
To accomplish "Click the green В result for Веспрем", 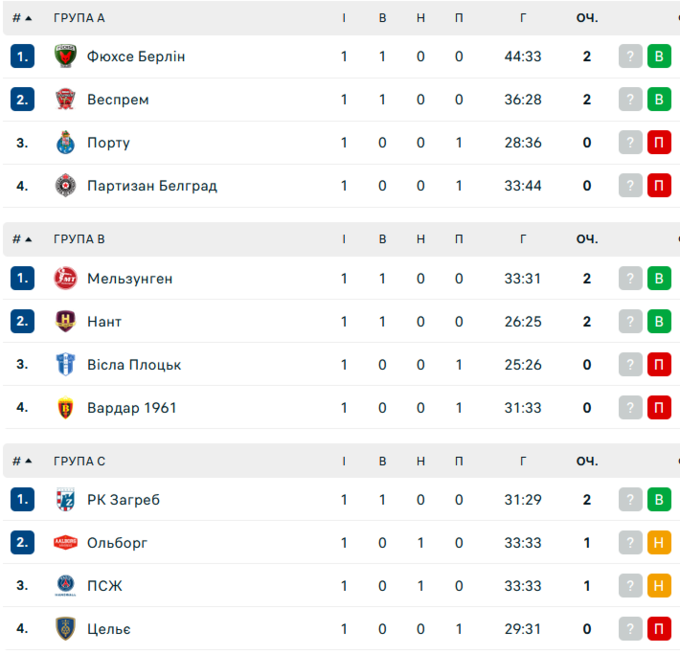I will point(659,99).
